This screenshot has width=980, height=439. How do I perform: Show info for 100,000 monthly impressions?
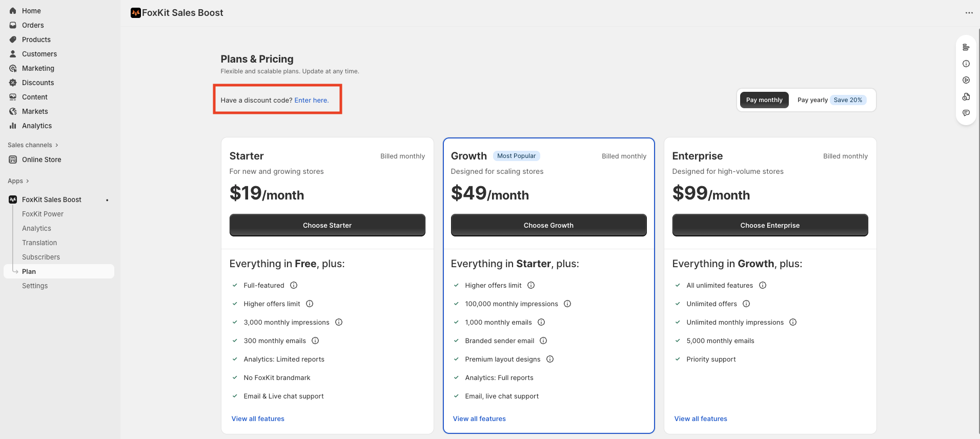[x=567, y=304]
